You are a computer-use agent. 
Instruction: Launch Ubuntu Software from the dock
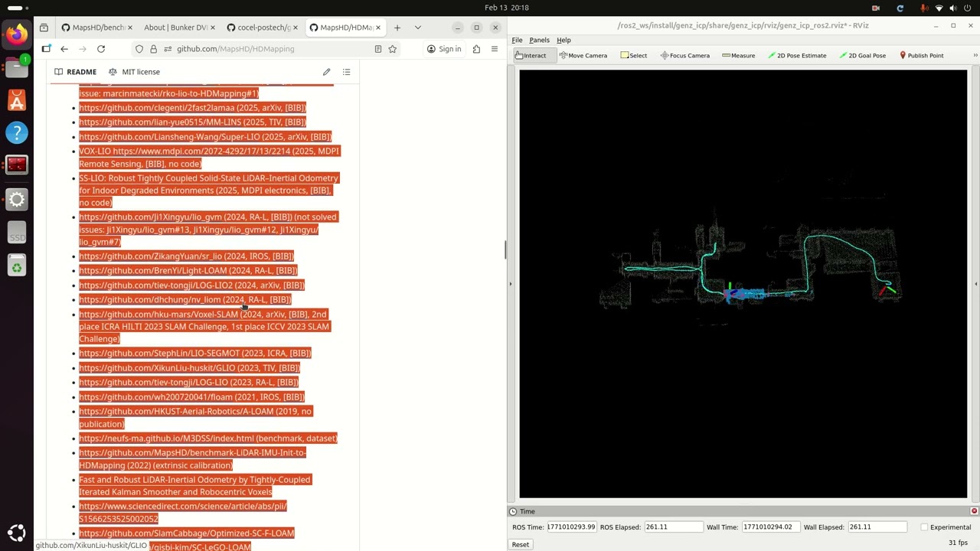(x=17, y=99)
